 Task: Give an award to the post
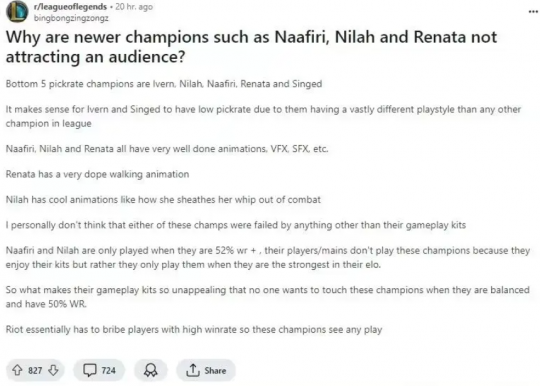[150, 371]
